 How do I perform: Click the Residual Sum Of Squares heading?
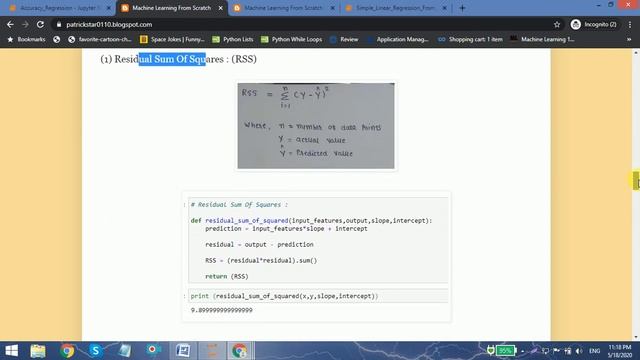point(179,59)
